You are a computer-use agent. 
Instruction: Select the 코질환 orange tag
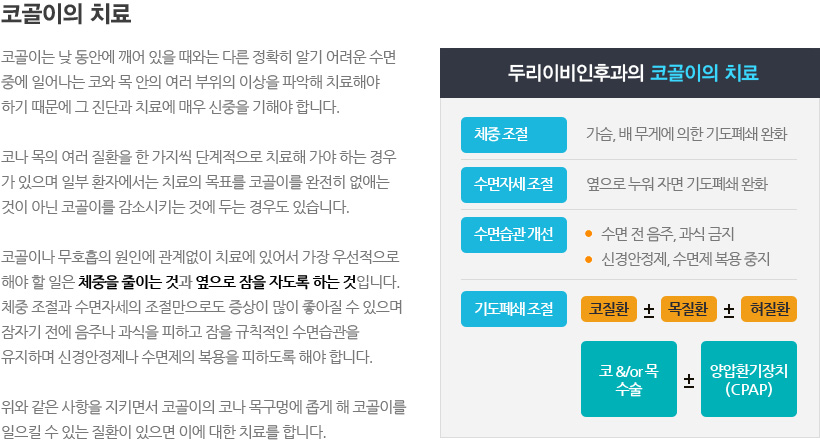tap(609, 309)
